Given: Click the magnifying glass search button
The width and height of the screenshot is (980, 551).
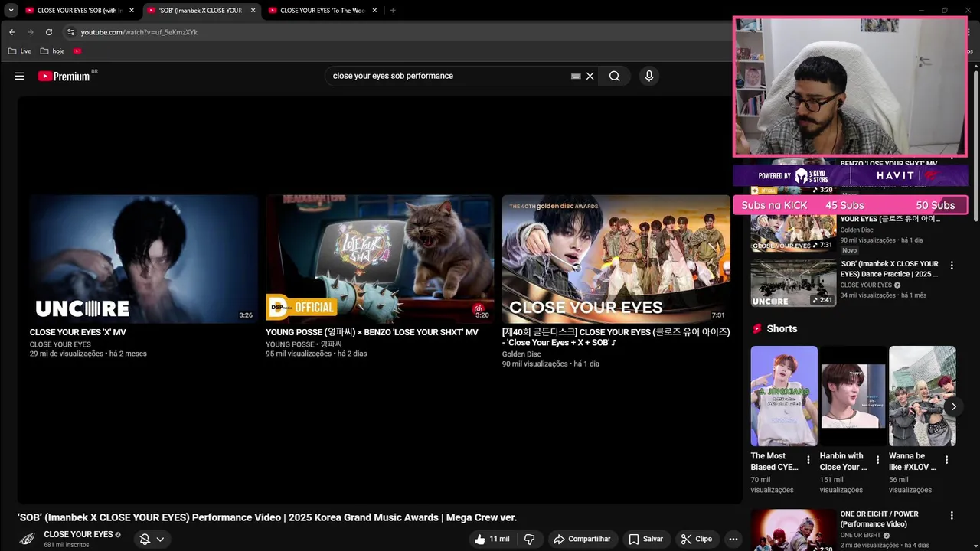Looking at the screenshot, I should tap(614, 76).
